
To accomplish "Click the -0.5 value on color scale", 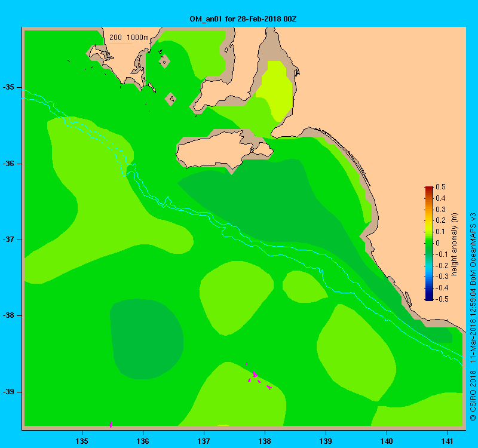I will point(441,299).
